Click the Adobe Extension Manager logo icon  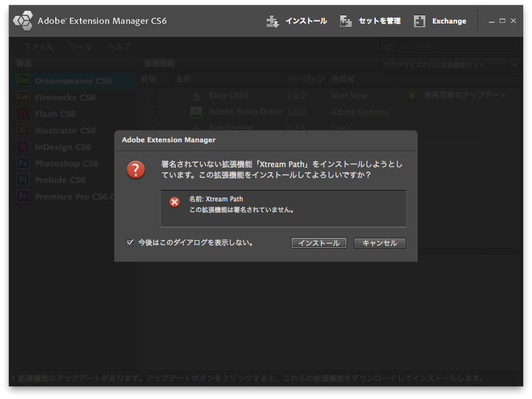(x=23, y=21)
